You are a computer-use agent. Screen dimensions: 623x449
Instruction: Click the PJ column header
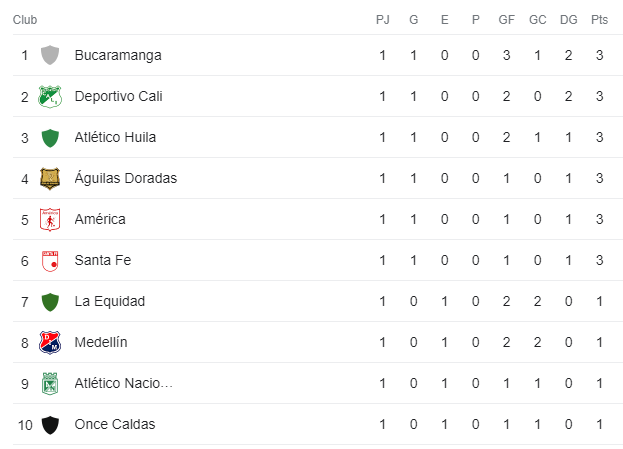click(x=383, y=19)
